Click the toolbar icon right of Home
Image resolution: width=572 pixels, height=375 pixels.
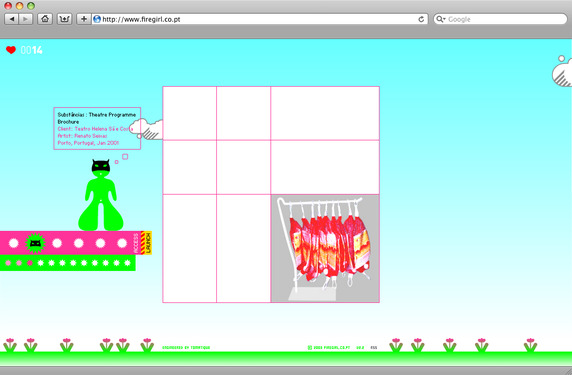64,19
